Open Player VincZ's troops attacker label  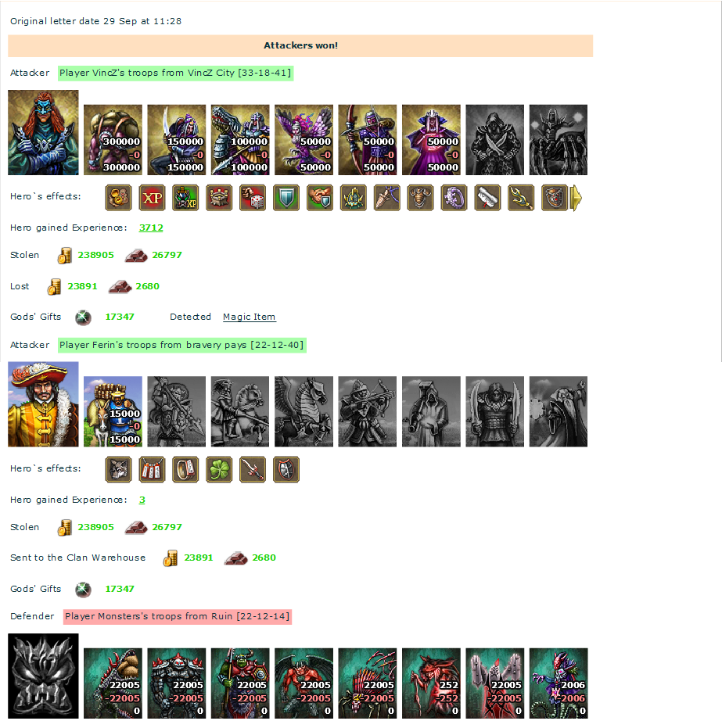pos(175,73)
